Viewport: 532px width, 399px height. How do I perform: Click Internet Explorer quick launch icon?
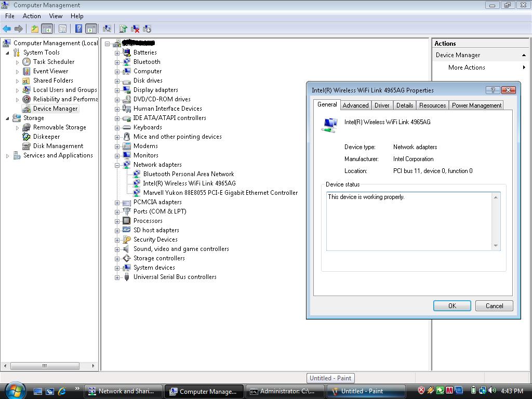[x=62, y=391]
